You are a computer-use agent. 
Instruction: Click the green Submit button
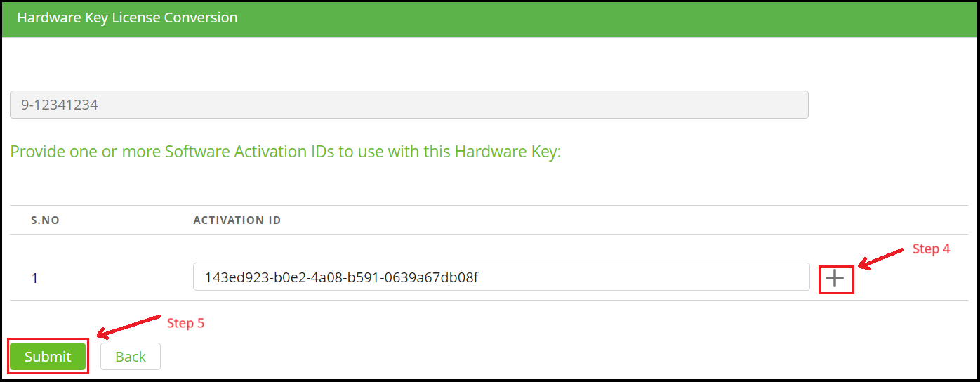(48, 357)
